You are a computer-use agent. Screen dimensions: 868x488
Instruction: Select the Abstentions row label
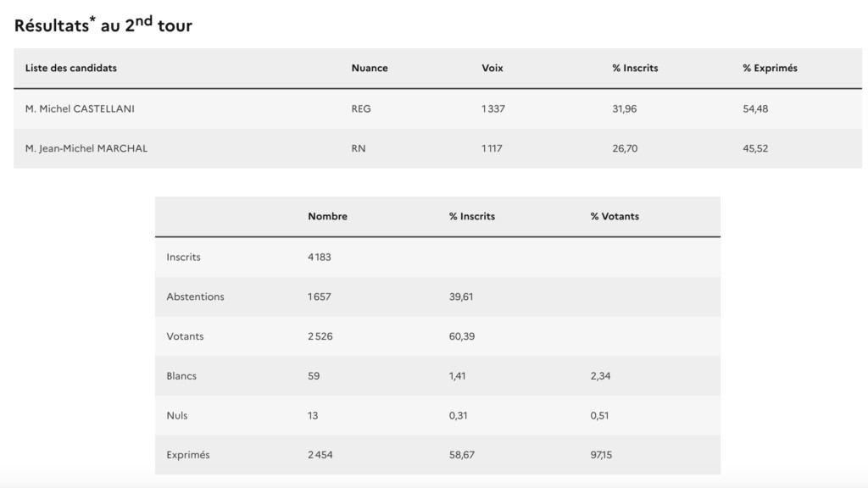click(x=196, y=297)
